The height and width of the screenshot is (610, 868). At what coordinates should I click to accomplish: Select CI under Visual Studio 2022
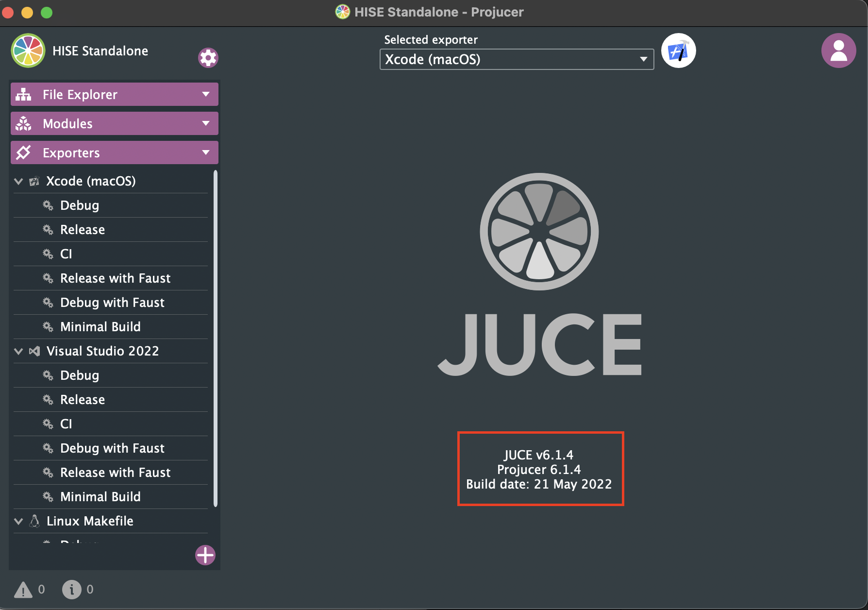click(111, 424)
